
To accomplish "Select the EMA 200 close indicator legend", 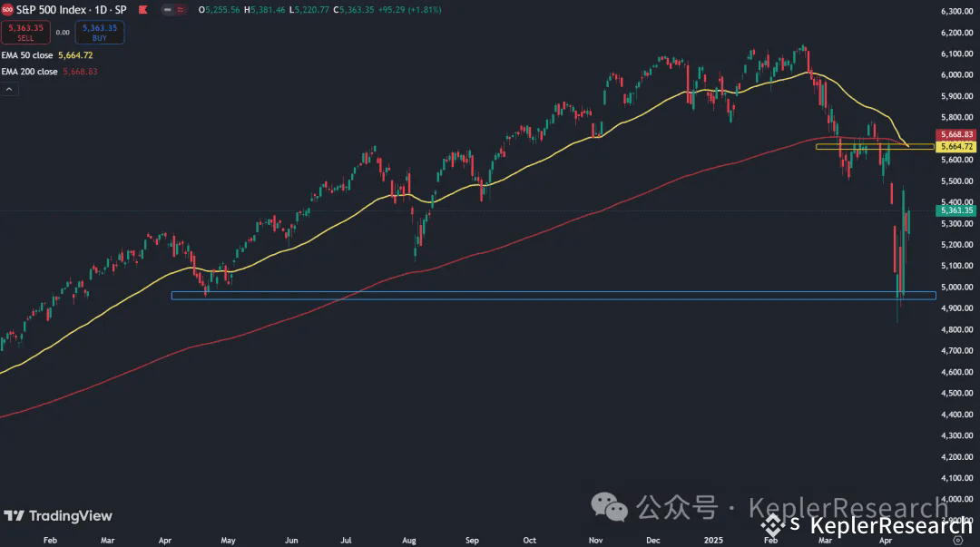I will click(49, 72).
